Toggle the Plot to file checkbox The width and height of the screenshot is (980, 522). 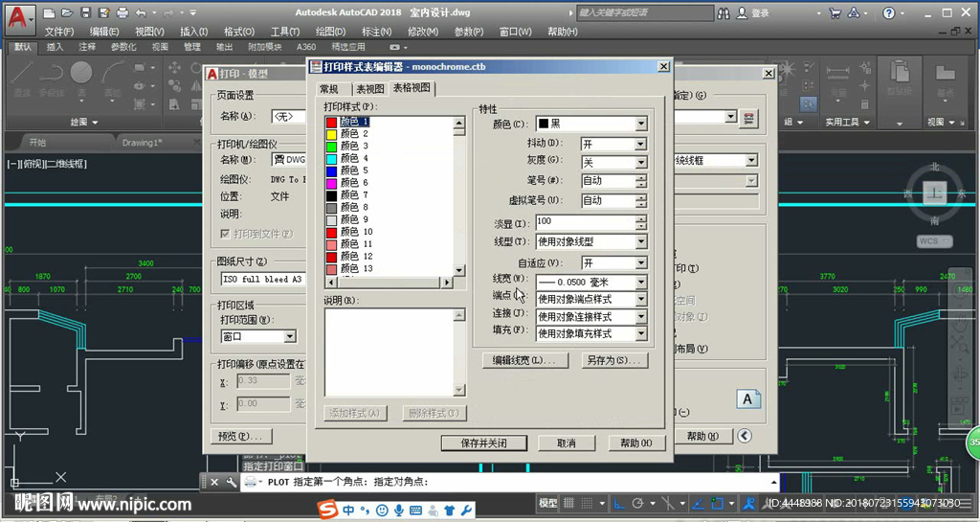[x=225, y=234]
